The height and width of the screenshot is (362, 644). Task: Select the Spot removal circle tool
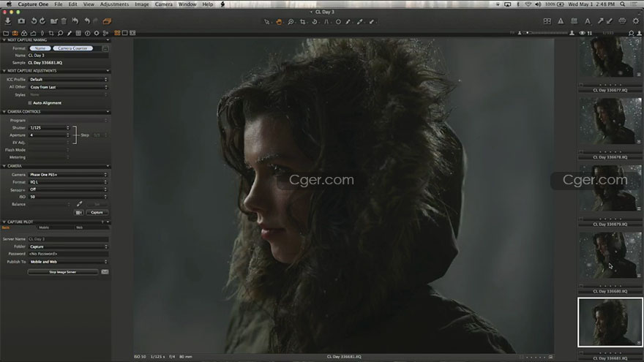(x=338, y=22)
